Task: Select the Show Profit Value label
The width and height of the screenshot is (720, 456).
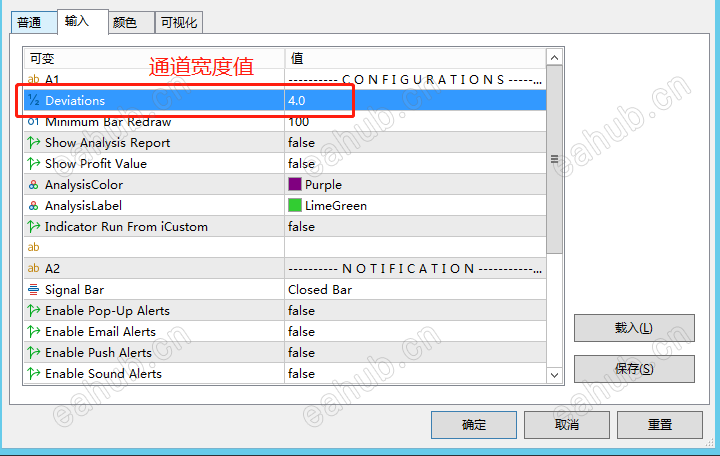Action: tap(96, 163)
